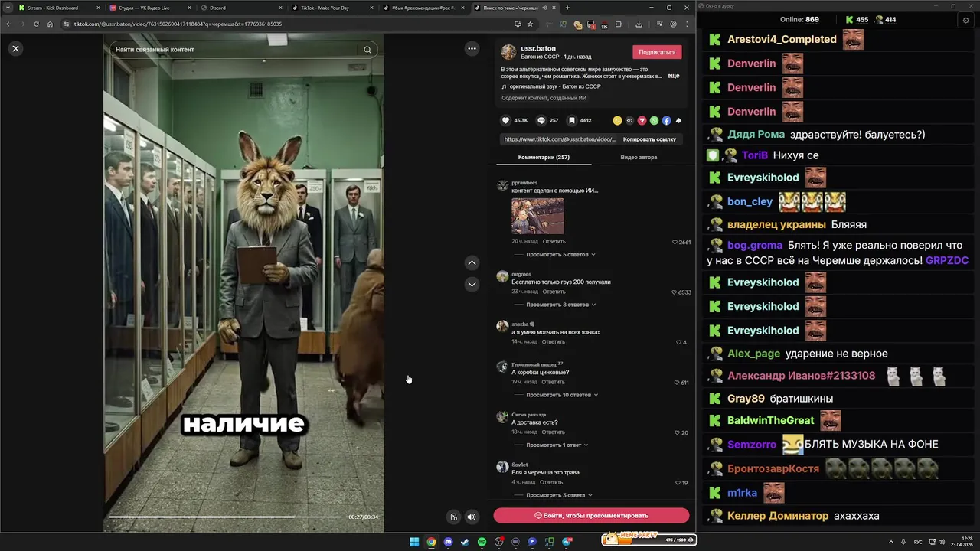This screenshot has height=551, width=980.
Task: Open the video more-options menu
Action: [472, 48]
